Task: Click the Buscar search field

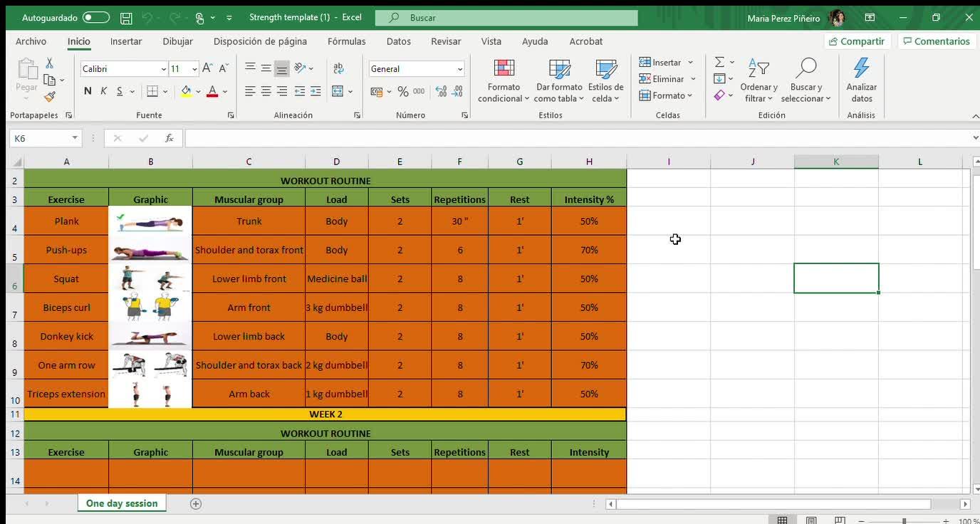Action: point(506,18)
